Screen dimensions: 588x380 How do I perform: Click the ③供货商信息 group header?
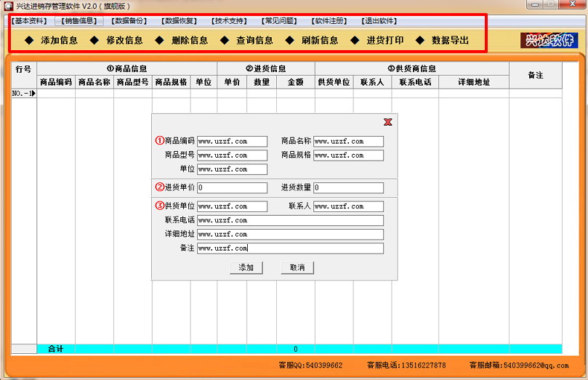(x=412, y=68)
